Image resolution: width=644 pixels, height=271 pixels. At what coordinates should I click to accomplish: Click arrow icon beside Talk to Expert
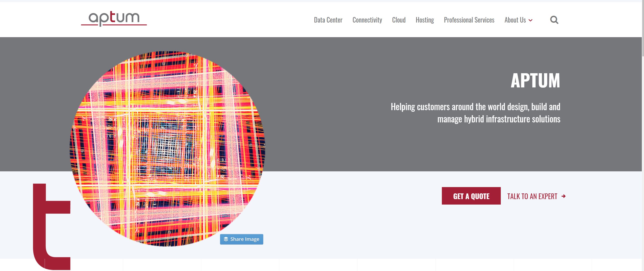pos(563,196)
